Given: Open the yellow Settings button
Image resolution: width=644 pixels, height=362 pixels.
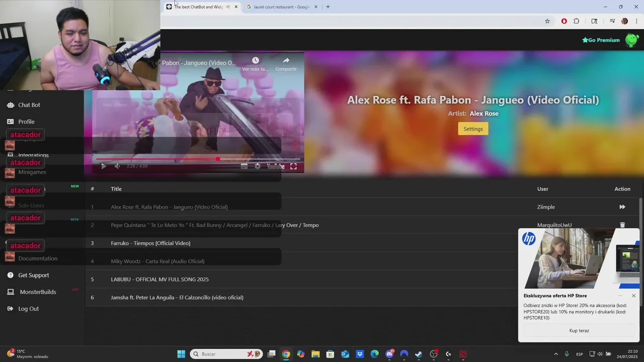Looking at the screenshot, I should pos(473,129).
